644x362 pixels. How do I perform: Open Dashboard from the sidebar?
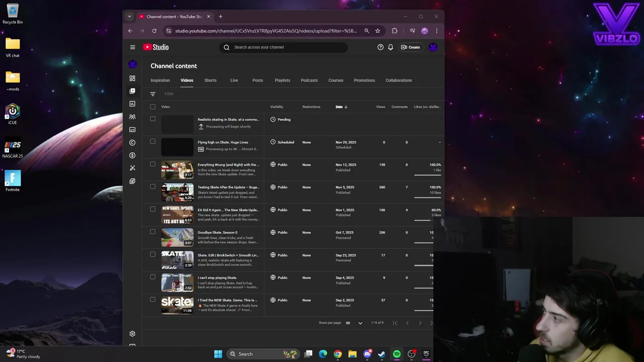click(x=132, y=78)
